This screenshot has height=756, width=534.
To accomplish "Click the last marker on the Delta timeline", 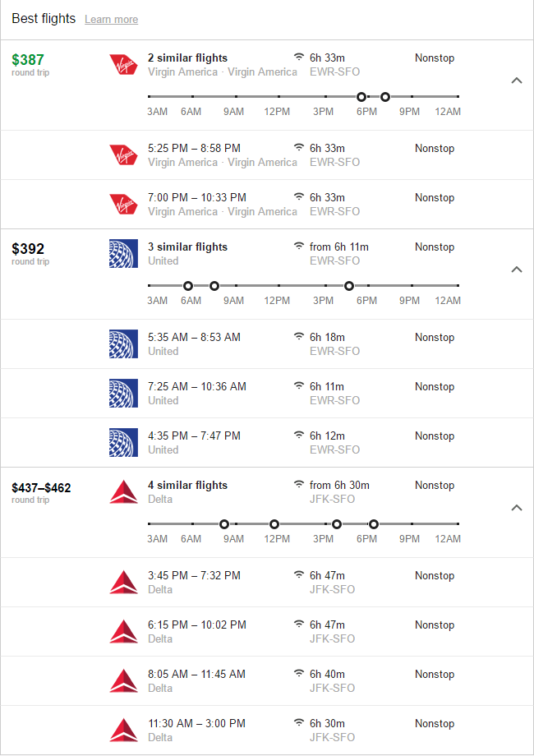I will [x=374, y=524].
